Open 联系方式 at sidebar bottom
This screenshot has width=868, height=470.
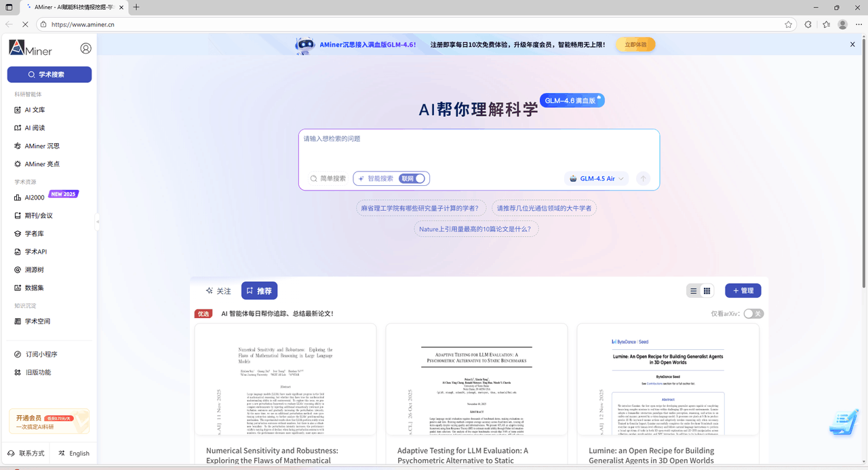pos(26,453)
